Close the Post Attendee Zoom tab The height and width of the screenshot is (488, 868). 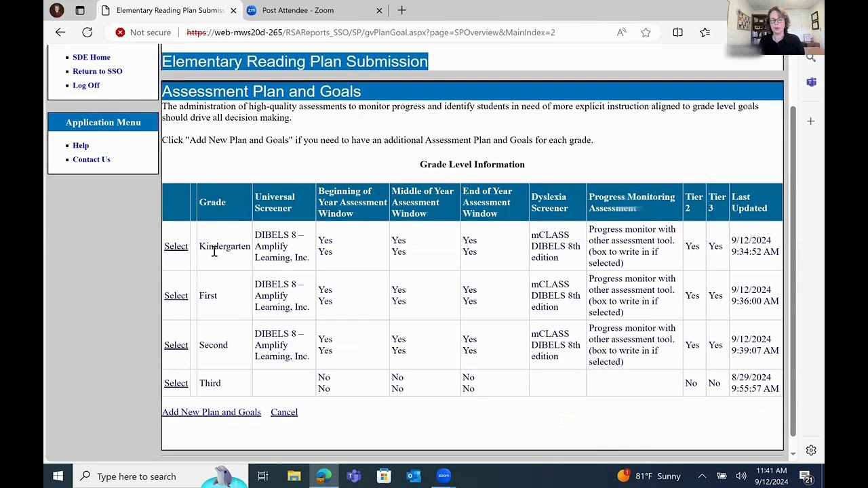379,10
